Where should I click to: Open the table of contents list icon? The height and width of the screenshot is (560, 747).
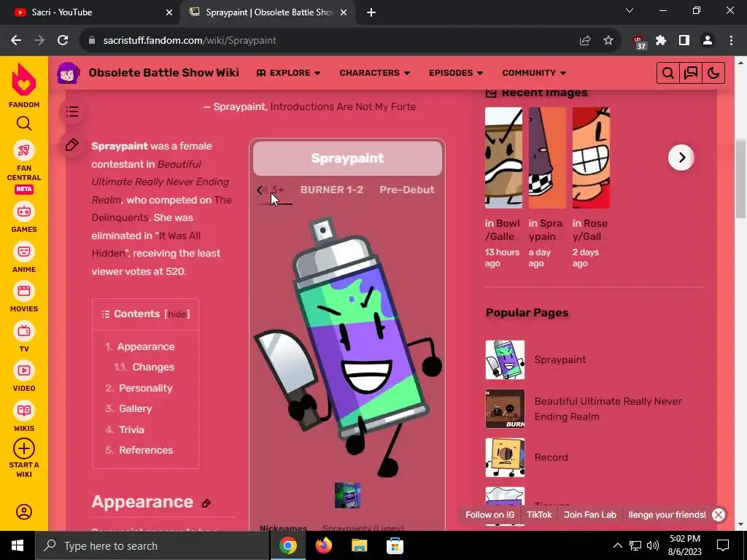pos(72,112)
